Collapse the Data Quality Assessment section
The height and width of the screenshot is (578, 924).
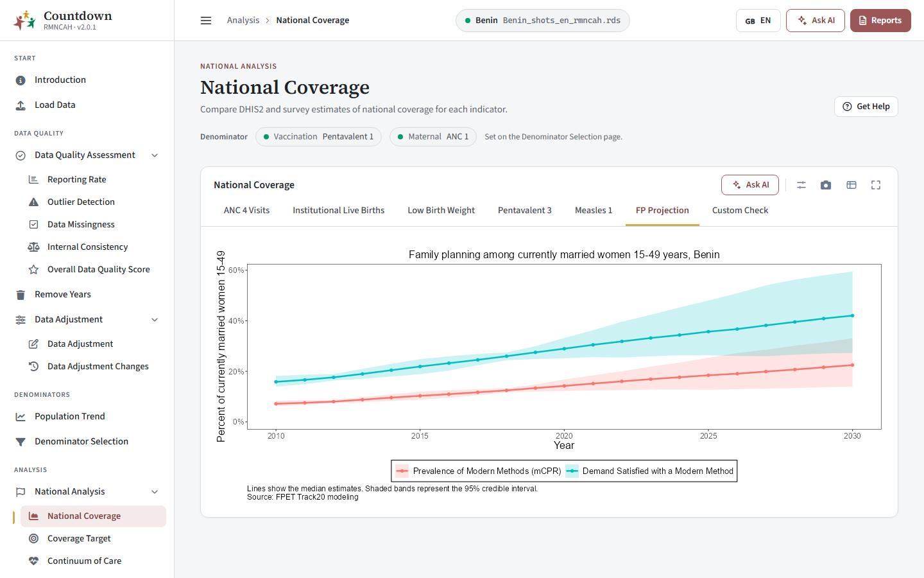pyautogui.click(x=155, y=155)
